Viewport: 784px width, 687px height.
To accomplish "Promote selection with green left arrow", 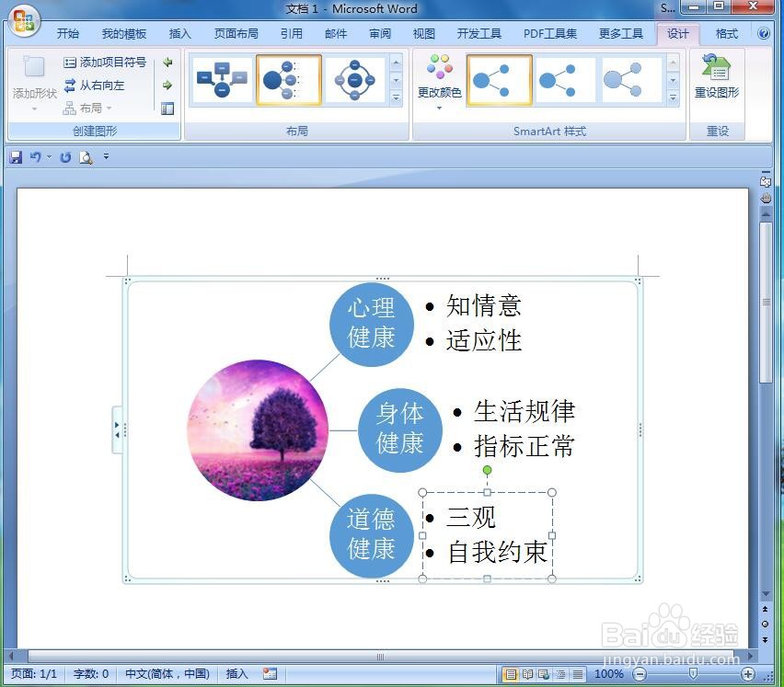I will pyautogui.click(x=167, y=63).
